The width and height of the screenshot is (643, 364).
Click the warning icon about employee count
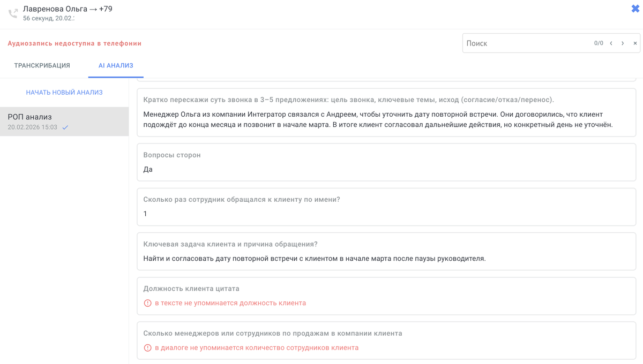tap(147, 347)
